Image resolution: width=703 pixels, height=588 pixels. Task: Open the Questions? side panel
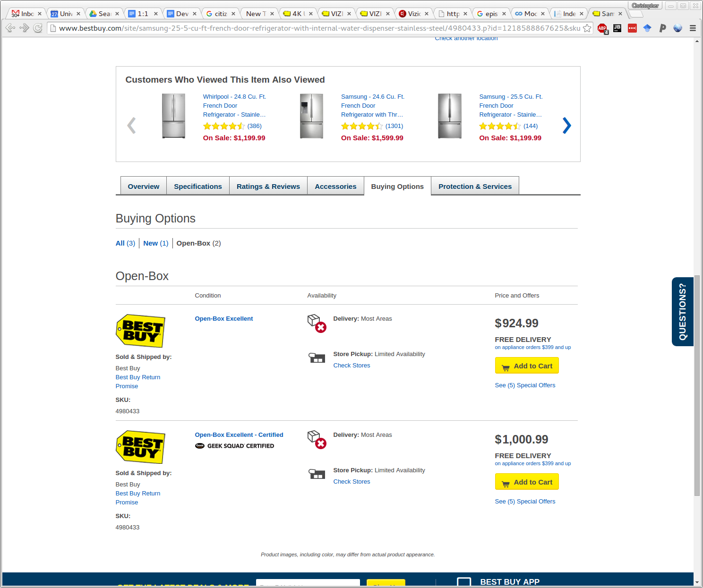point(682,312)
